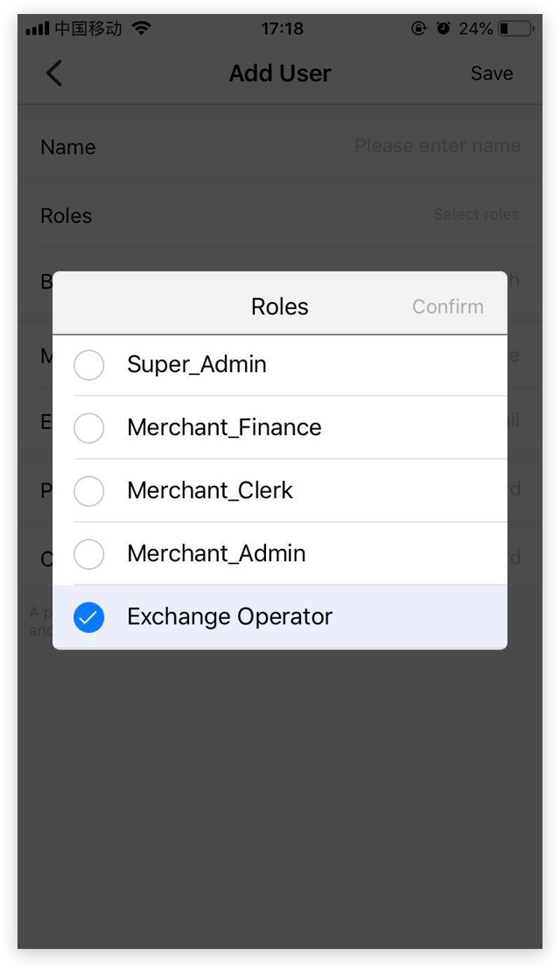Tap the battery icon in status bar

[x=515, y=29]
